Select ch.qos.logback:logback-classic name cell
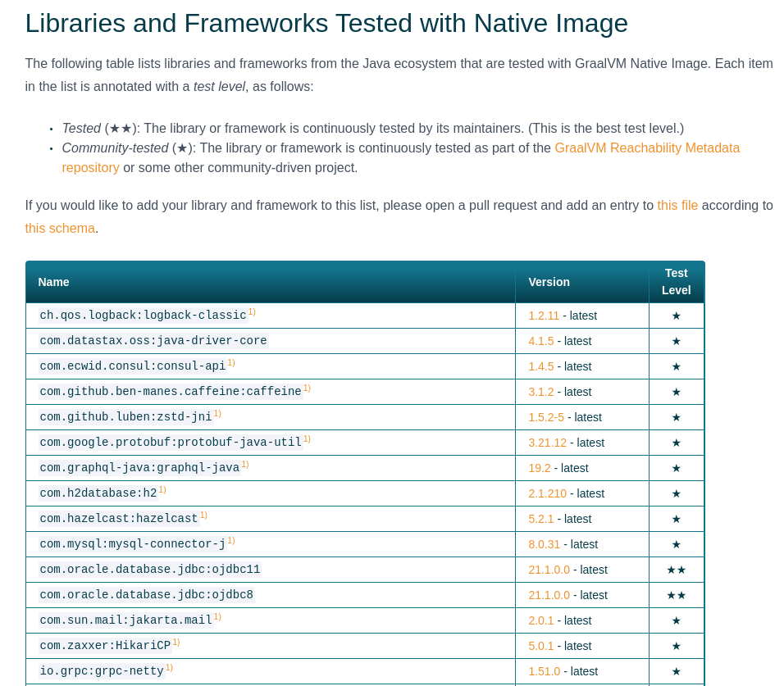 click(271, 316)
